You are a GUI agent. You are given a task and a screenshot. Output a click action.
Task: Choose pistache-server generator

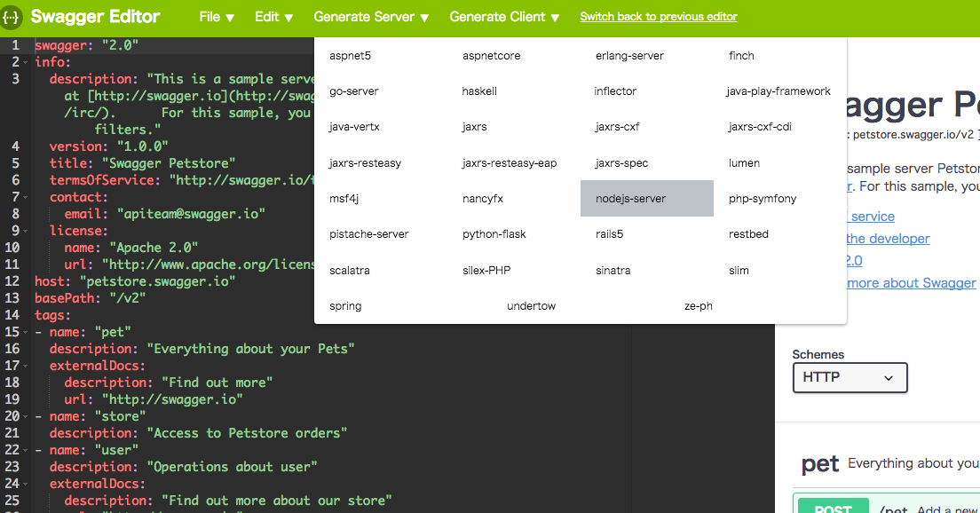(368, 234)
